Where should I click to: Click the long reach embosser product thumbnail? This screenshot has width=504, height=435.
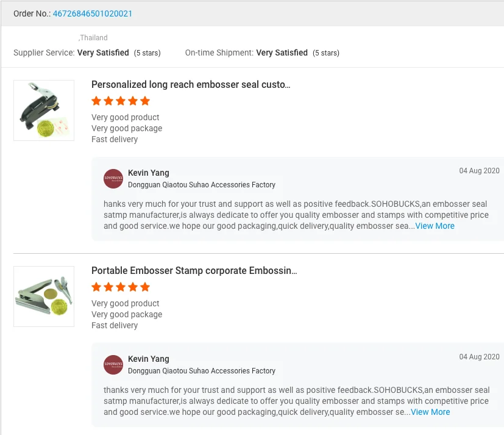44,110
